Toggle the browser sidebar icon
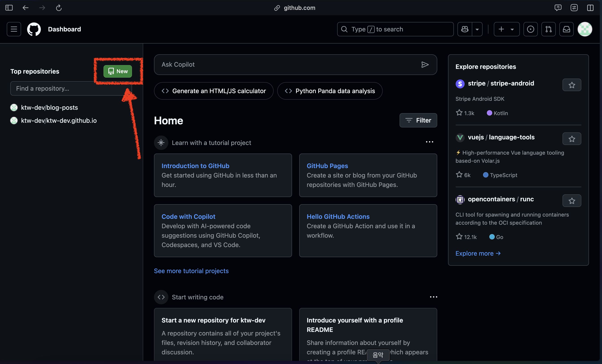 (9, 8)
